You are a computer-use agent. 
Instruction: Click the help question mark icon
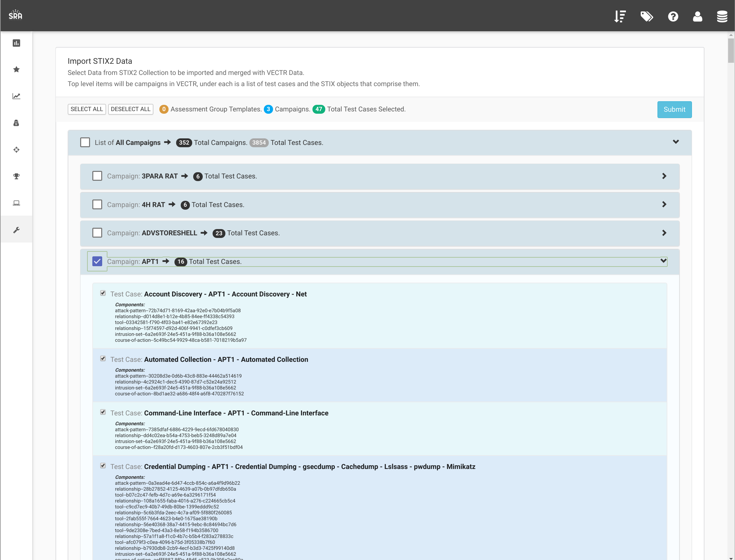click(x=673, y=16)
